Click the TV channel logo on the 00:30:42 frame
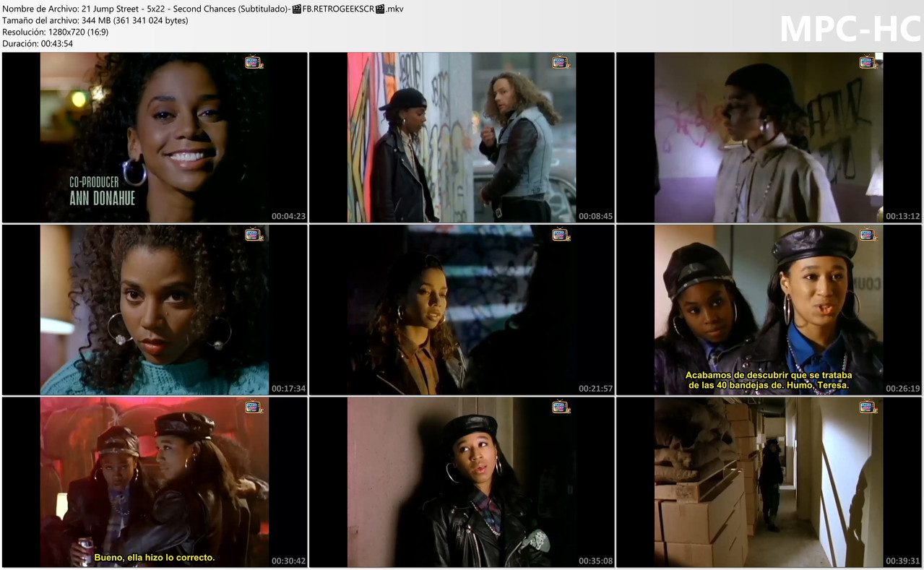The width and height of the screenshot is (924, 570). pos(254,407)
